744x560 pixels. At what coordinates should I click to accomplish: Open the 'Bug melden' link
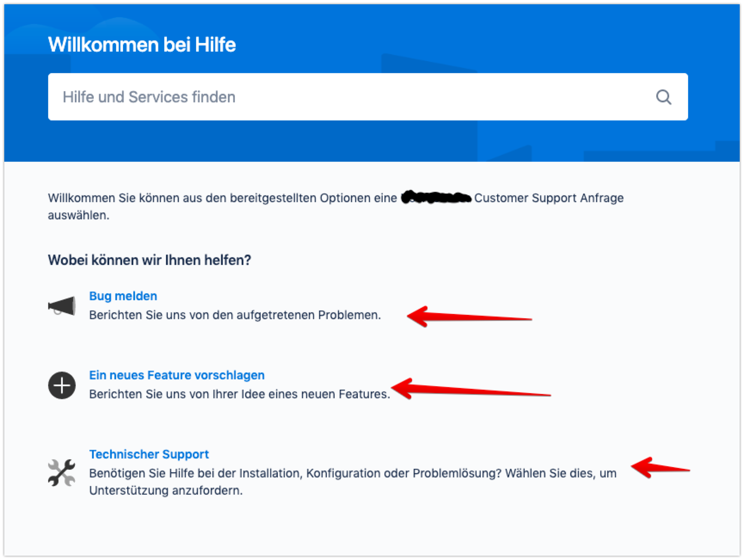(x=123, y=296)
